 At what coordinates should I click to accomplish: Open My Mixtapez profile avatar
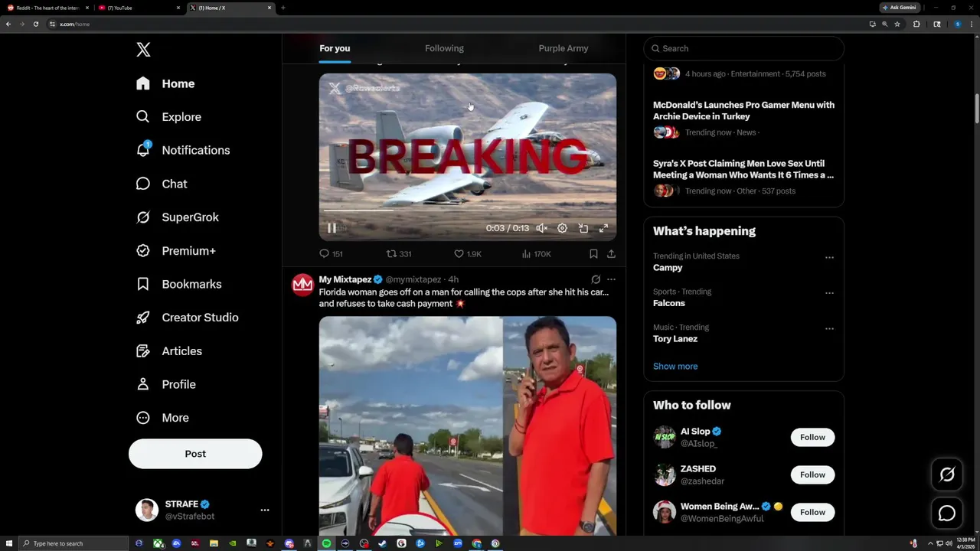(303, 285)
